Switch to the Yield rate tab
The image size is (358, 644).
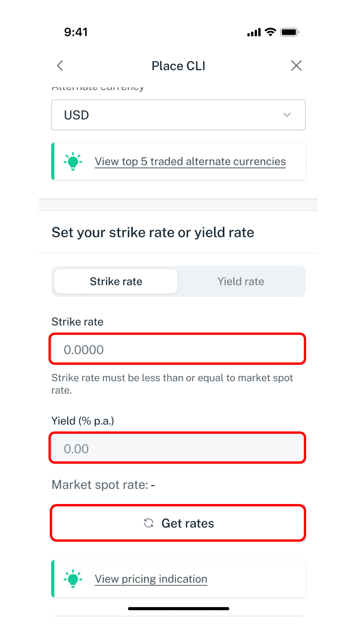(x=241, y=281)
